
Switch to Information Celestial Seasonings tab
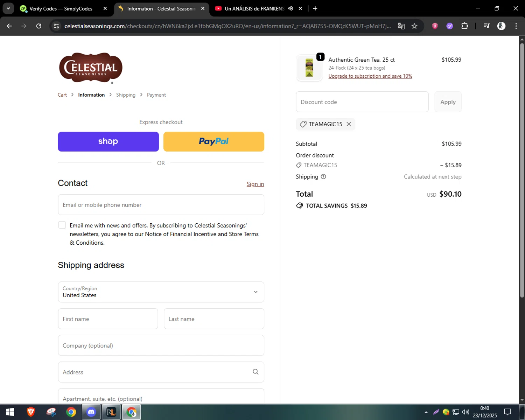point(161,8)
